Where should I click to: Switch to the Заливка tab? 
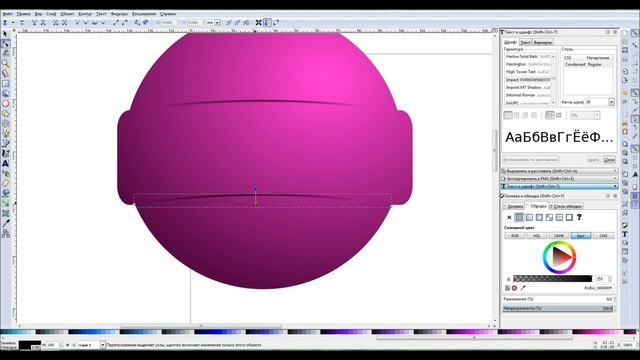[513, 207]
